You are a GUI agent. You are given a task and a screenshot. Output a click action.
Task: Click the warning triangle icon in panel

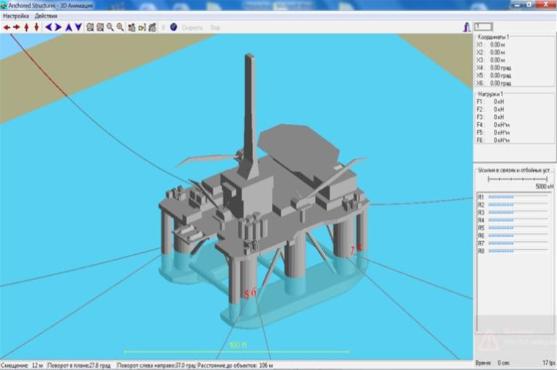pyautogui.click(x=489, y=342)
